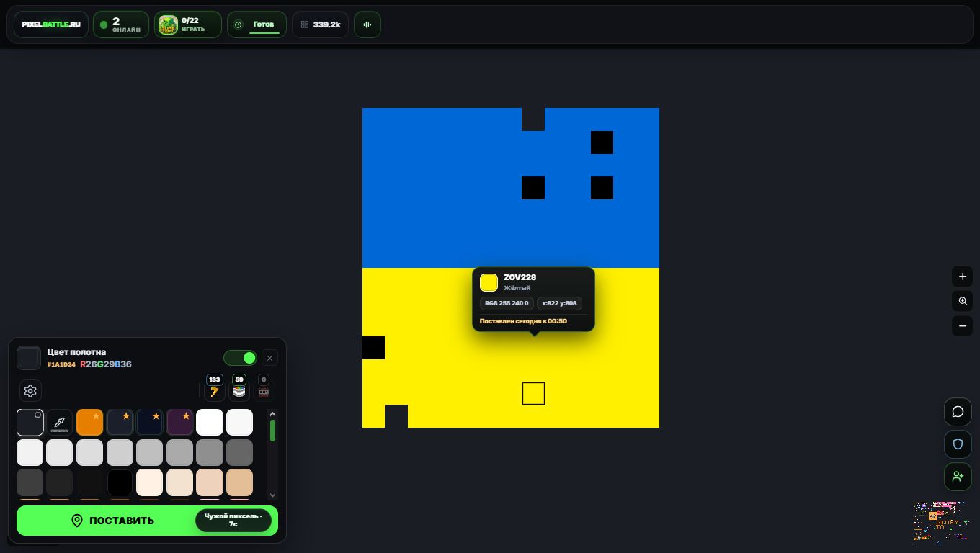
Task: Click the clock icon beside Готов
Action: 238,24
